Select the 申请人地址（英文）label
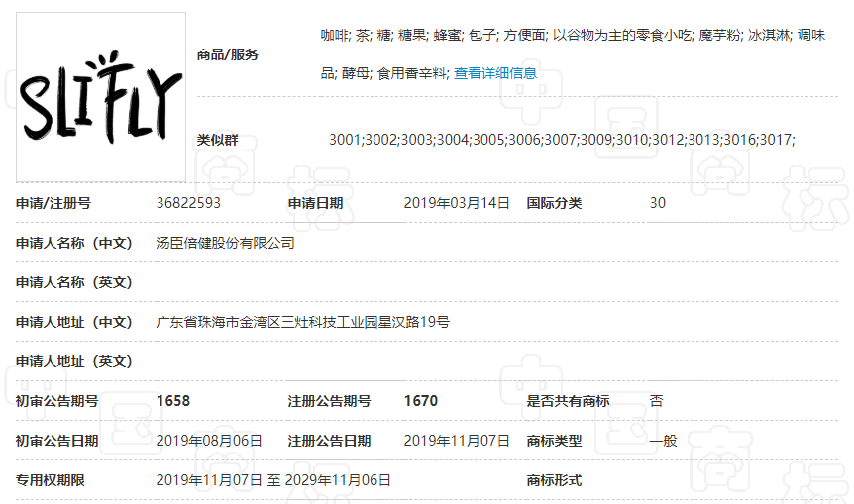854x504 pixels. click(x=74, y=362)
